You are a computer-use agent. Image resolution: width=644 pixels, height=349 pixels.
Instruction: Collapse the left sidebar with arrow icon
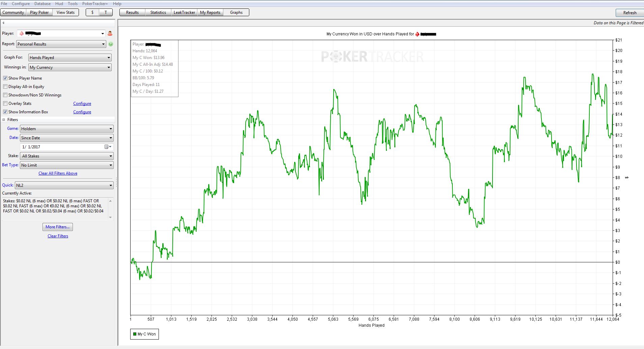(3, 23)
